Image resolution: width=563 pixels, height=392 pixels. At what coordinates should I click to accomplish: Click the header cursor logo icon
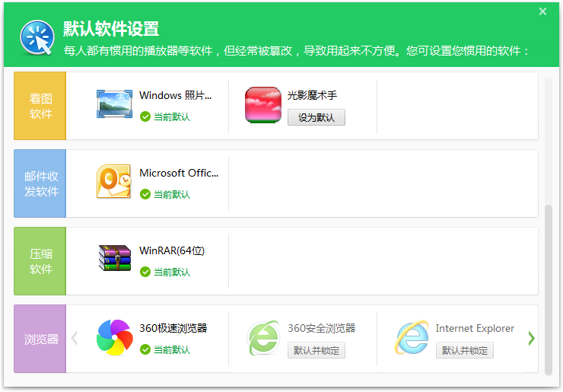pyautogui.click(x=37, y=37)
